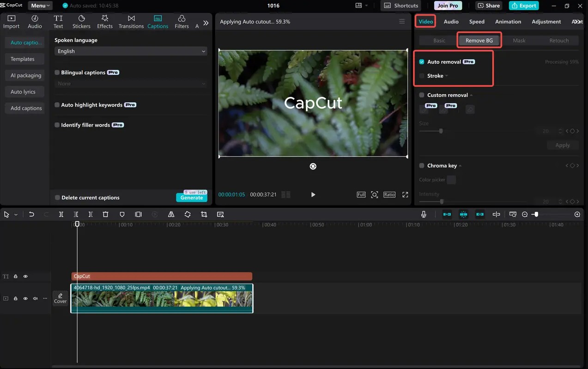
Task: Open the Shortcuts button
Action: (402, 6)
